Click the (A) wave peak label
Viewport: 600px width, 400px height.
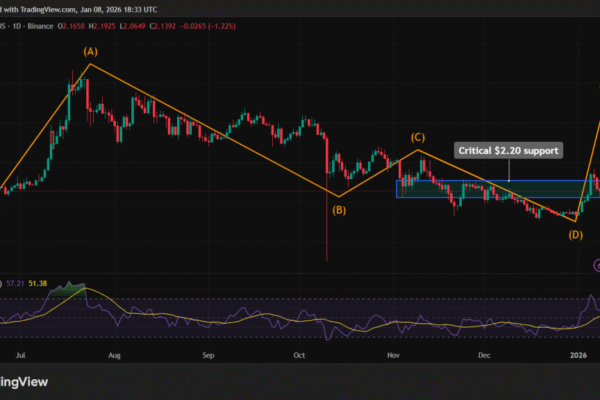(90, 51)
